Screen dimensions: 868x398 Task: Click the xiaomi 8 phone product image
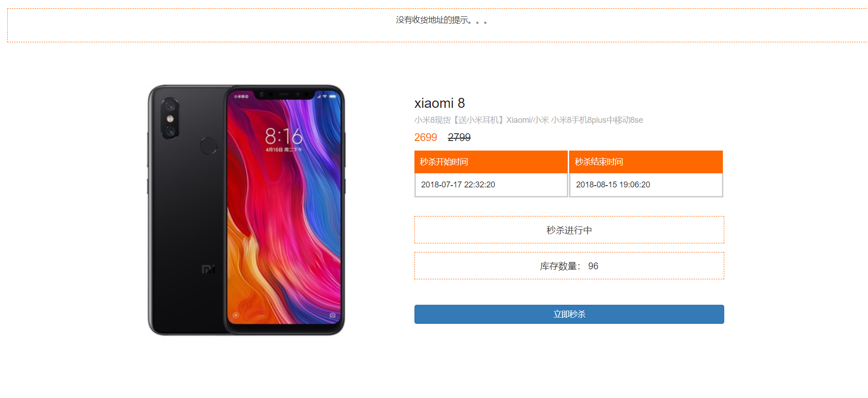[x=246, y=210]
